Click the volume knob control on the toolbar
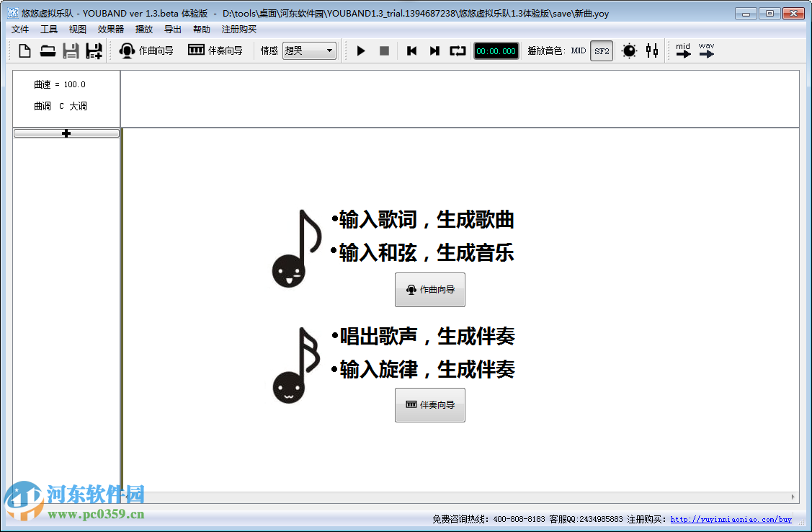Image resolution: width=812 pixels, height=532 pixels. 628,50
